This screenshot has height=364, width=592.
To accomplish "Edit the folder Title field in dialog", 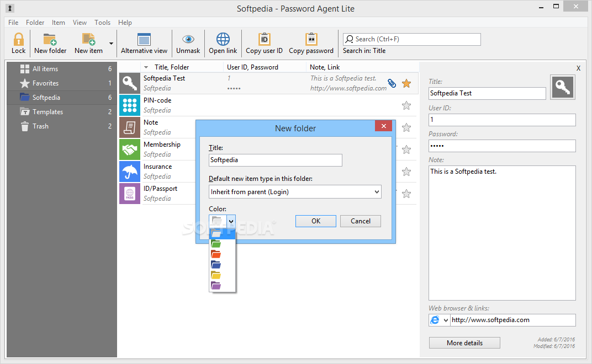I will (275, 160).
